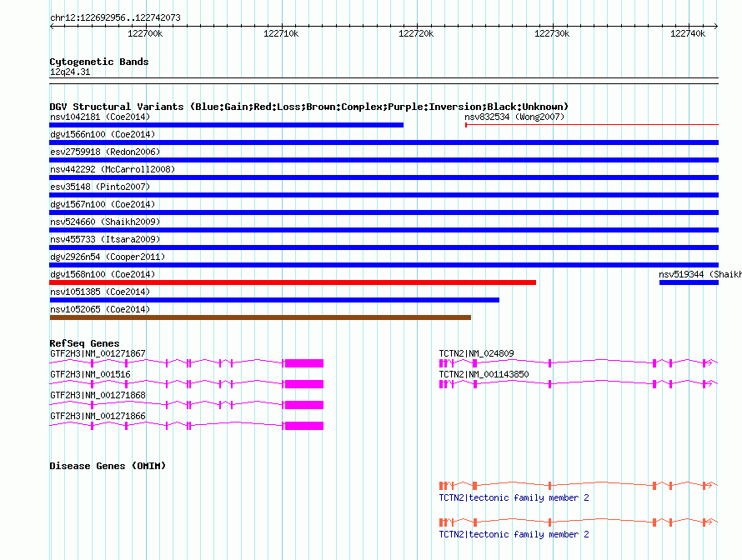Click the right arrowhead of the ruler
742x560 pixels.
click(x=716, y=27)
